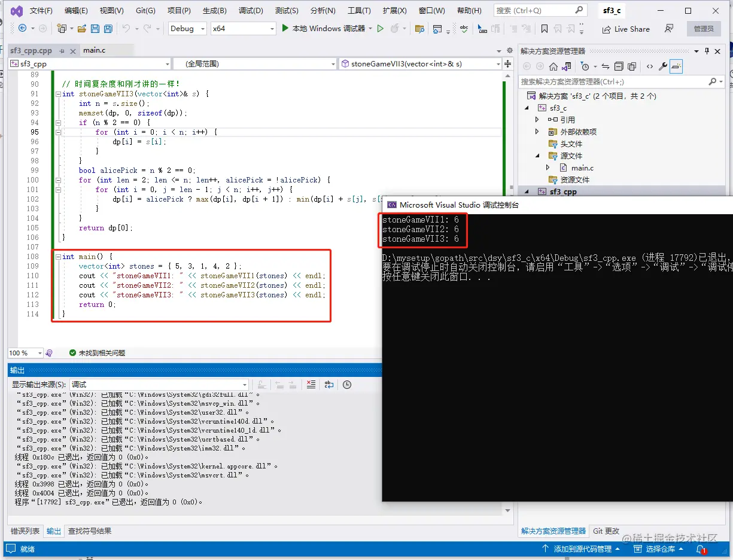Collapse the 源文件 folder
733x560 pixels.
(537, 156)
